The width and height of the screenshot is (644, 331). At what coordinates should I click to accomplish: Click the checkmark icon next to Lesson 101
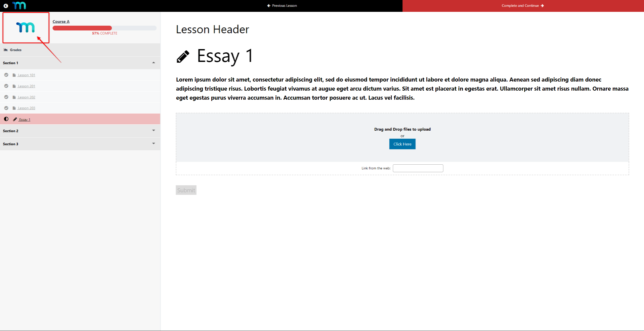pyautogui.click(x=6, y=75)
